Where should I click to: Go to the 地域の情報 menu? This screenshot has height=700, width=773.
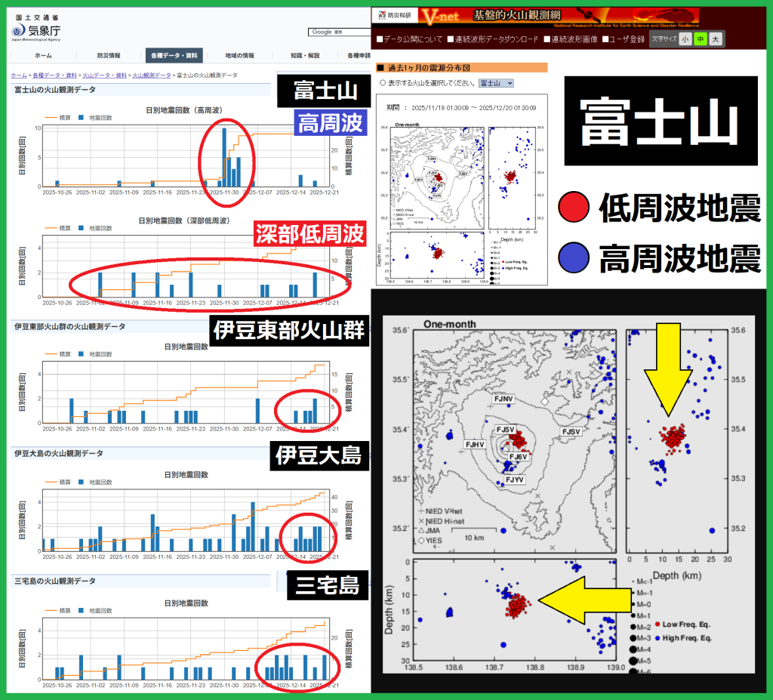coord(239,56)
